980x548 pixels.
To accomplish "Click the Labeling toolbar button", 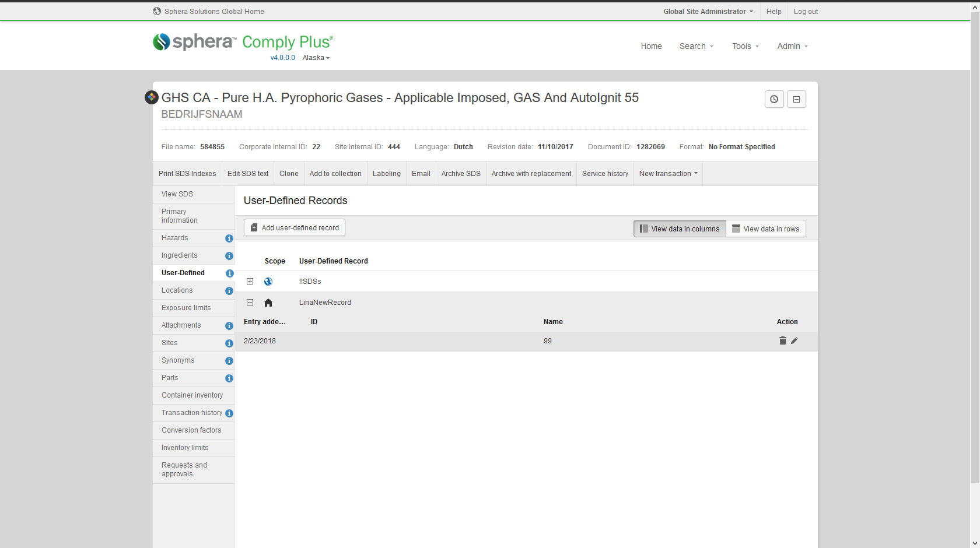I will coord(387,174).
